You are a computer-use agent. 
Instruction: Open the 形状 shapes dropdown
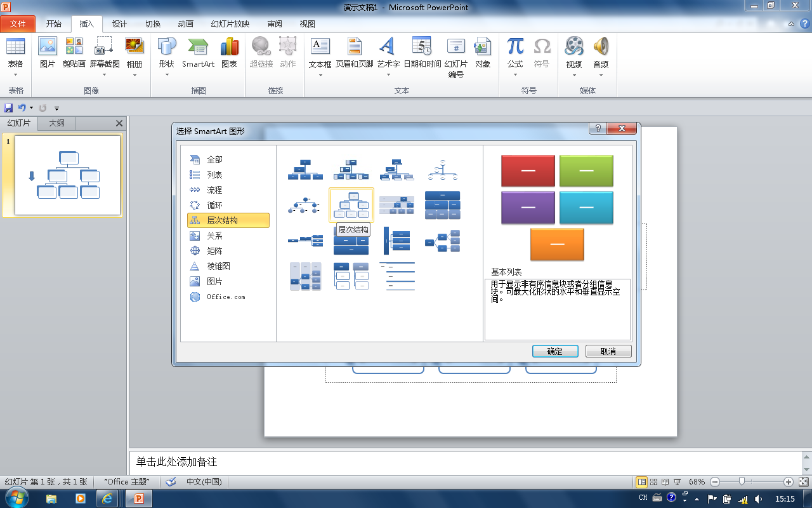pyautogui.click(x=167, y=75)
